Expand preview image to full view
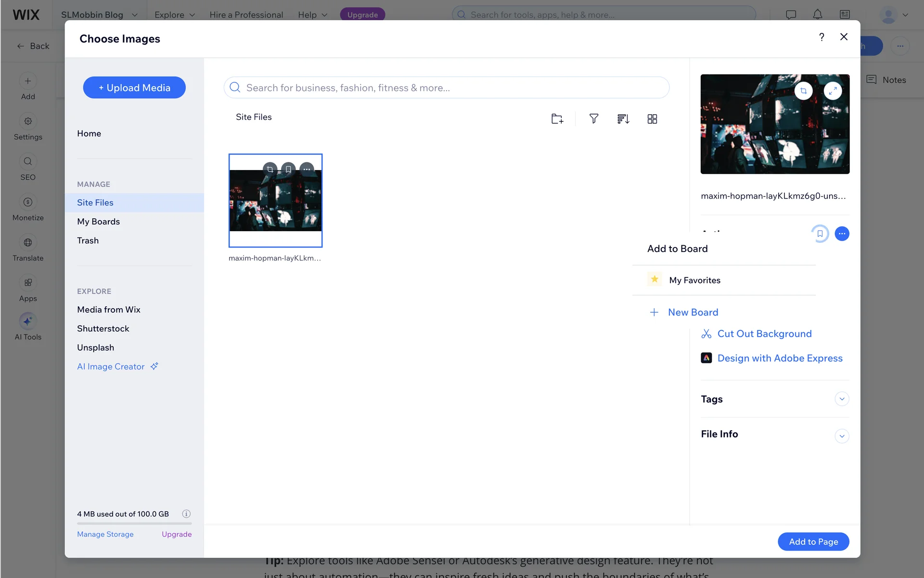The width and height of the screenshot is (924, 578). pyautogui.click(x=833, y=91)
